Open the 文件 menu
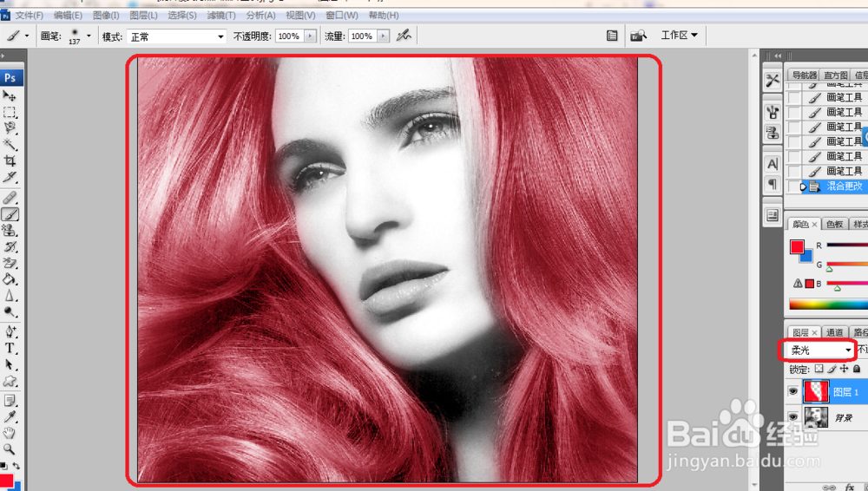The image size is (868, 491). [x=29, y=16]
